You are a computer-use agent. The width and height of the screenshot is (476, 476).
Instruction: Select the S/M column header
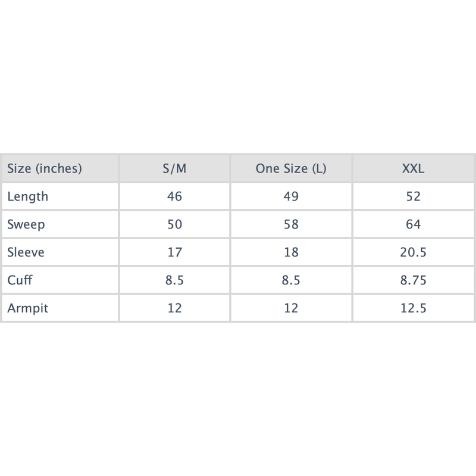pos(174,168)
